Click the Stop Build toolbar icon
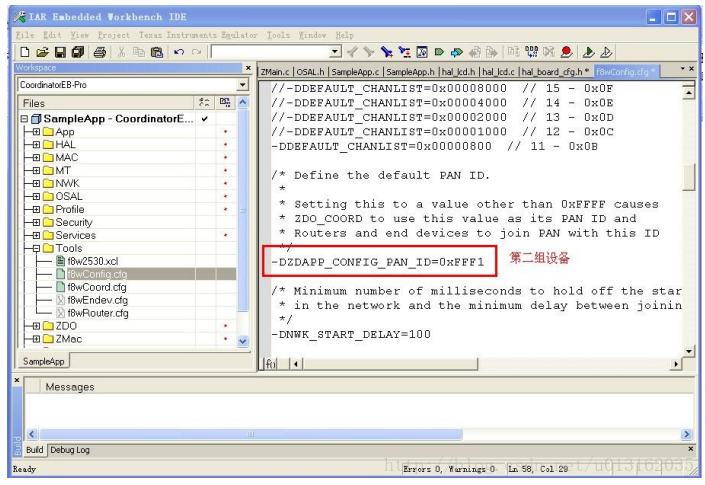Image resolution: width=705 pixels, height=485 pixels. coord(549,52)
